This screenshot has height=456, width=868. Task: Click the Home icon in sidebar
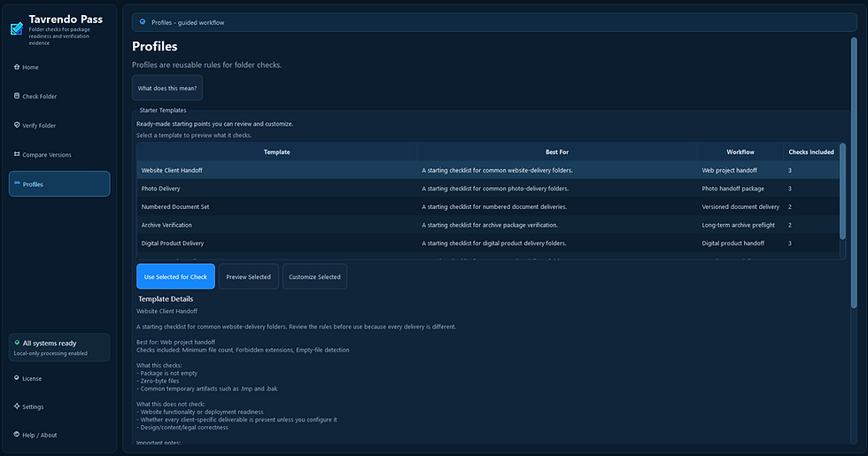[17, 67]
